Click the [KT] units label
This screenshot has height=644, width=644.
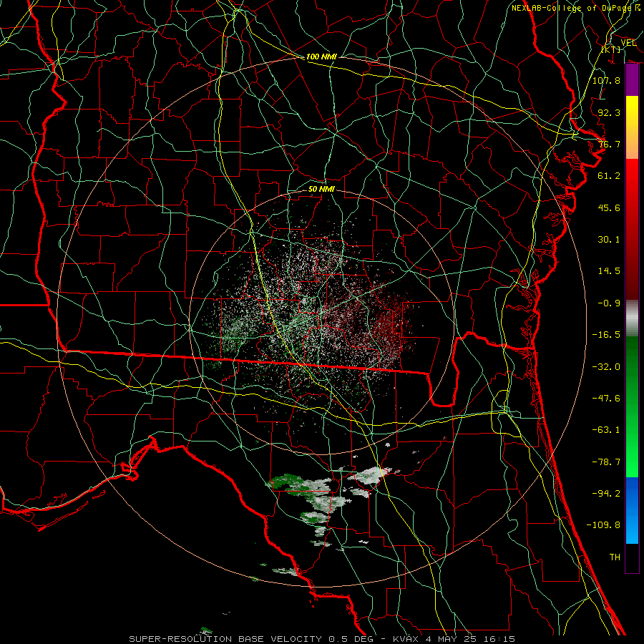coord(610,49)
